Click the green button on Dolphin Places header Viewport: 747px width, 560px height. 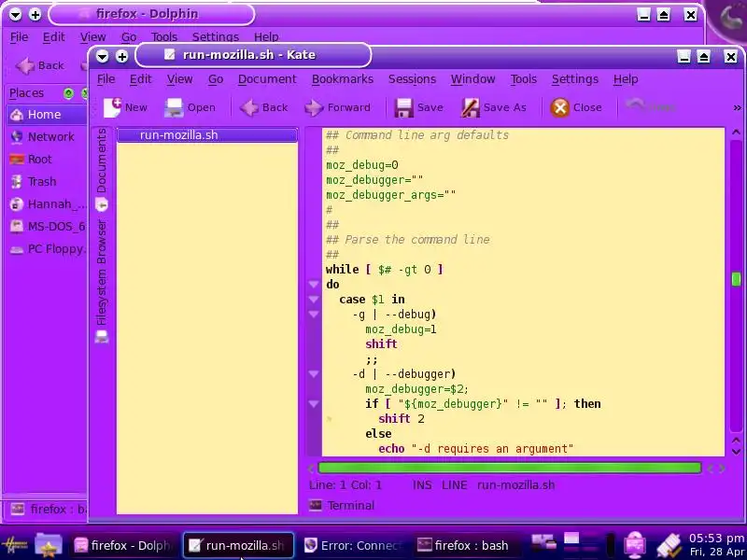pyautogui.click(x=68, y=93)
